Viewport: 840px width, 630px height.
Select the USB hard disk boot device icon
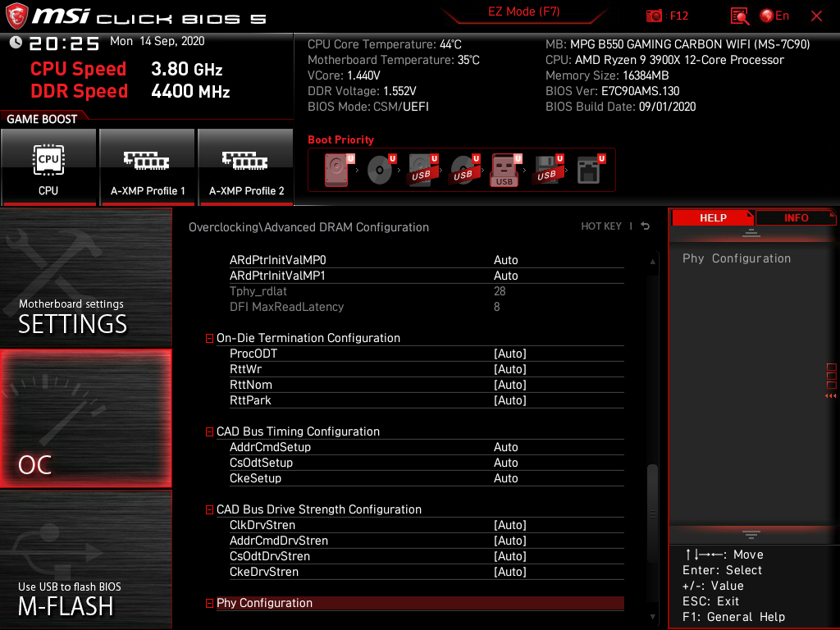[x=422, y=170]
